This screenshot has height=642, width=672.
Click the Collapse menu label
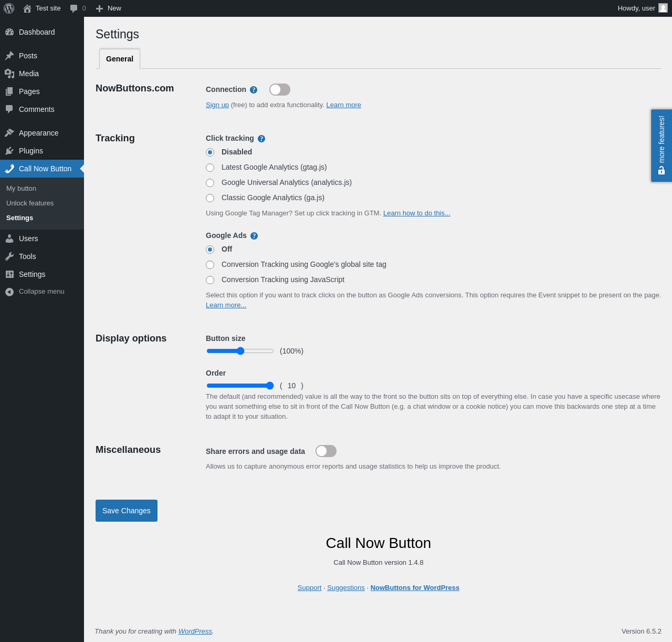(x=41, y=292)
